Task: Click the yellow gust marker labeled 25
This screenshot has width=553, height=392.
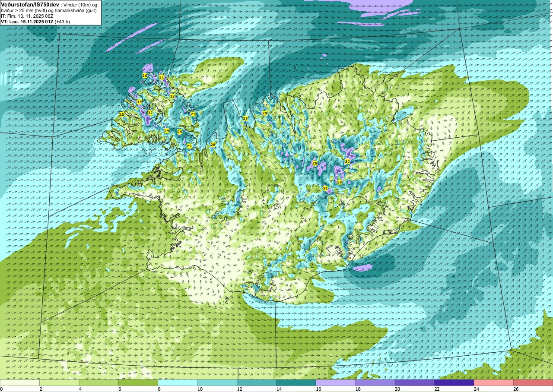Action: (x=122, y=114)
